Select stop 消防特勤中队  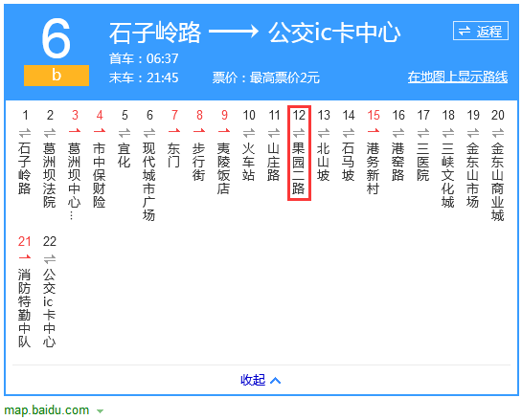[x=25, y=308]
